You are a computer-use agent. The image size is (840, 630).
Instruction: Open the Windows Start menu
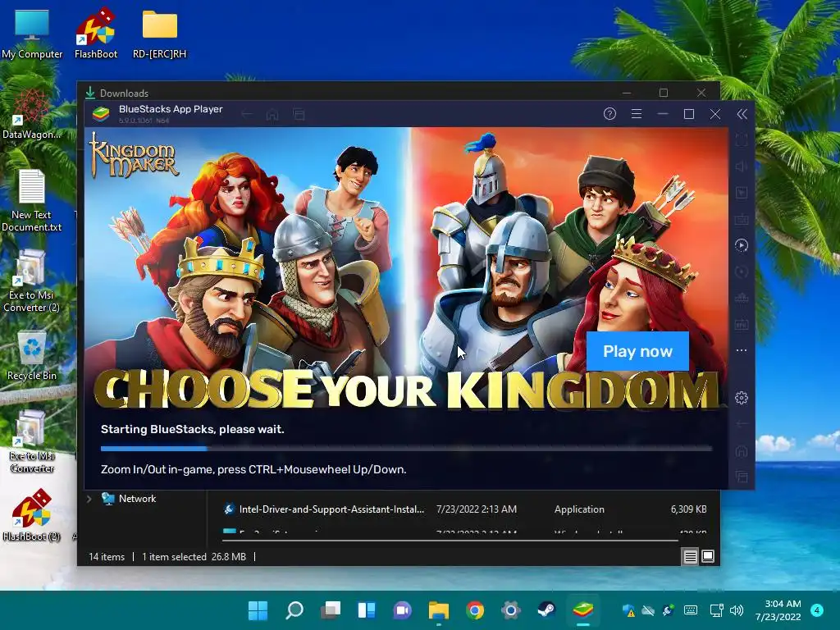(258, 610)
